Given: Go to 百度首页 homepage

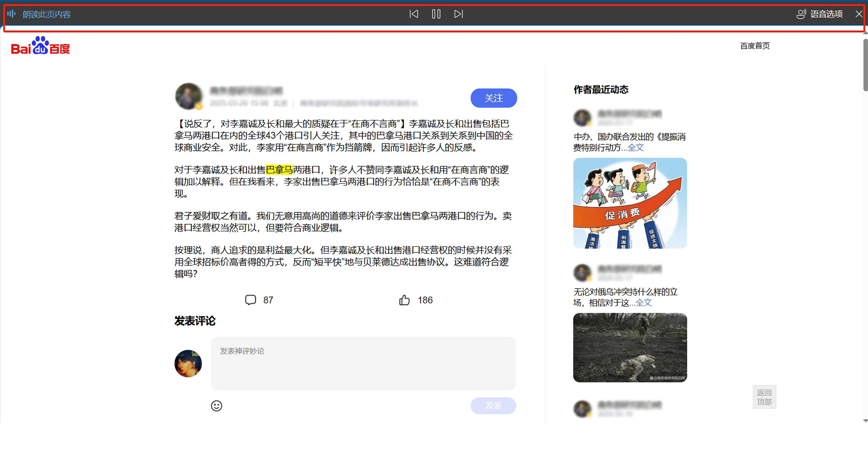Looking at the screenshot, I should [755, 46].
